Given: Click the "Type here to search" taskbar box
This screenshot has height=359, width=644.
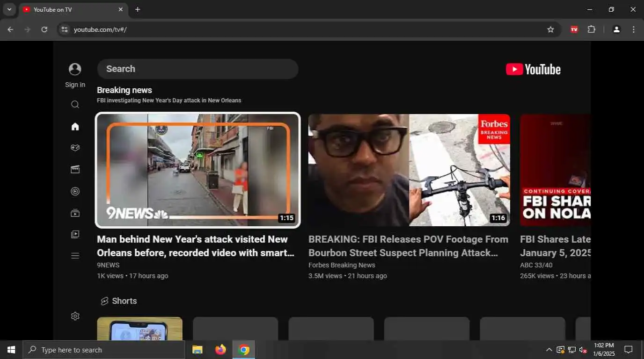Looking at the screenshot, I should 104,350.
